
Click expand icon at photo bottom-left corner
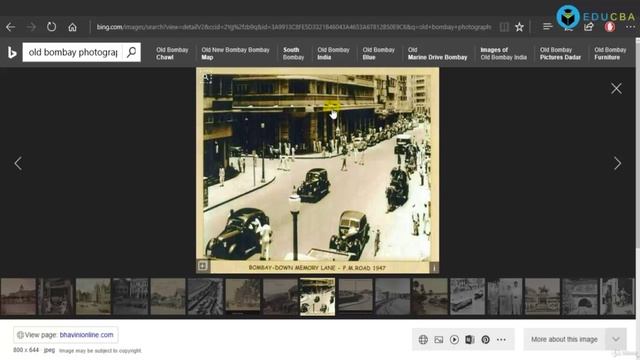pos(203,266)
